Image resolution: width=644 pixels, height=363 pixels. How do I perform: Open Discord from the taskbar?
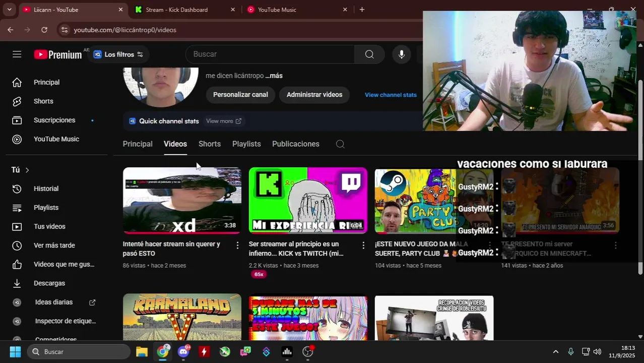point(183,351)
